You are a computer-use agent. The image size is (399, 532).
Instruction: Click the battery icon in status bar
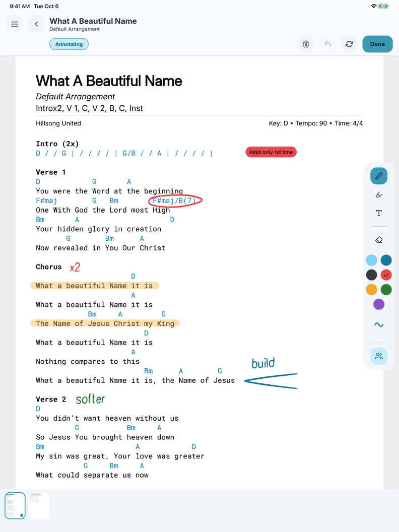pos(383,6)
